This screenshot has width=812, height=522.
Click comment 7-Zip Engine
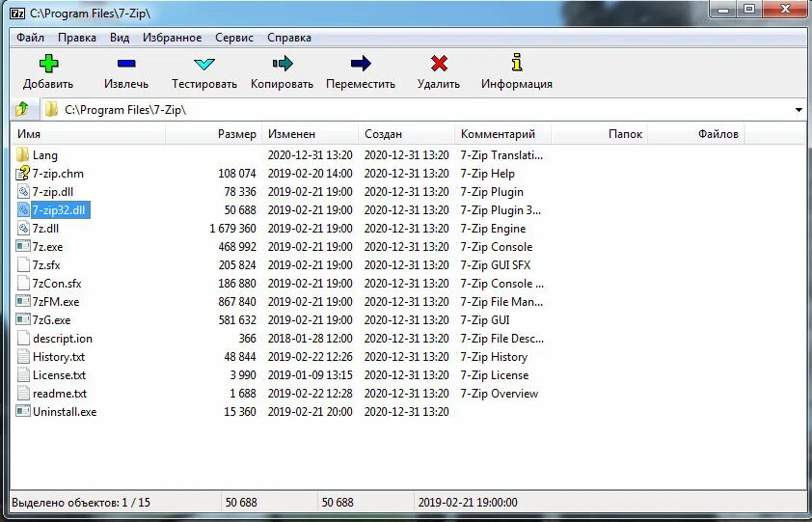[x=493, y=229]
